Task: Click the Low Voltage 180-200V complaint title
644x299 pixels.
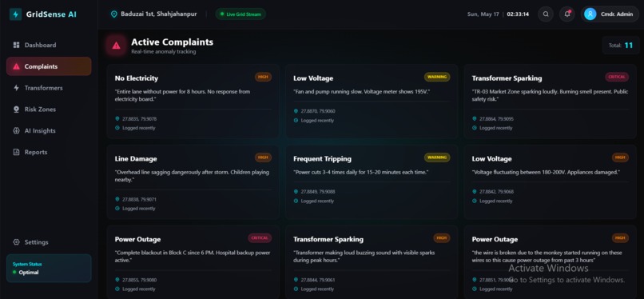Action: [x=492, y=158]
